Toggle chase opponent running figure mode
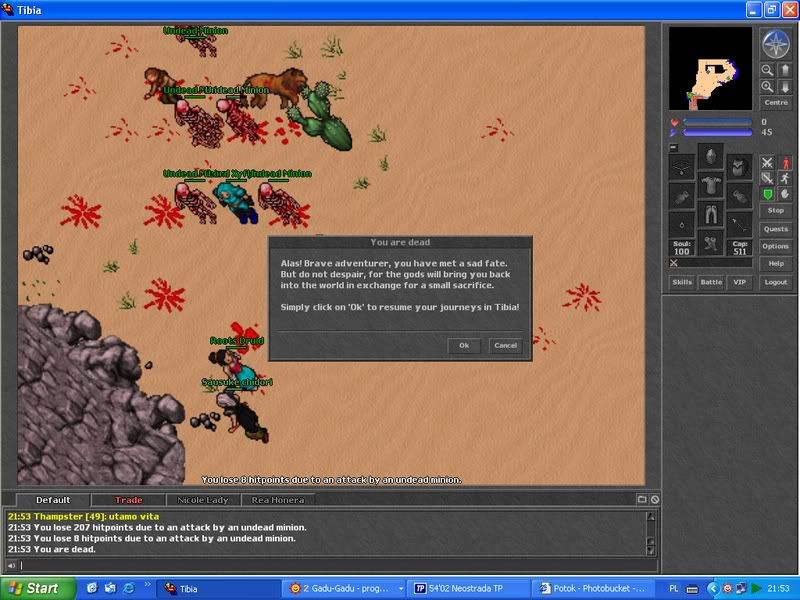800x600 pixels. (x=785, y=178)
